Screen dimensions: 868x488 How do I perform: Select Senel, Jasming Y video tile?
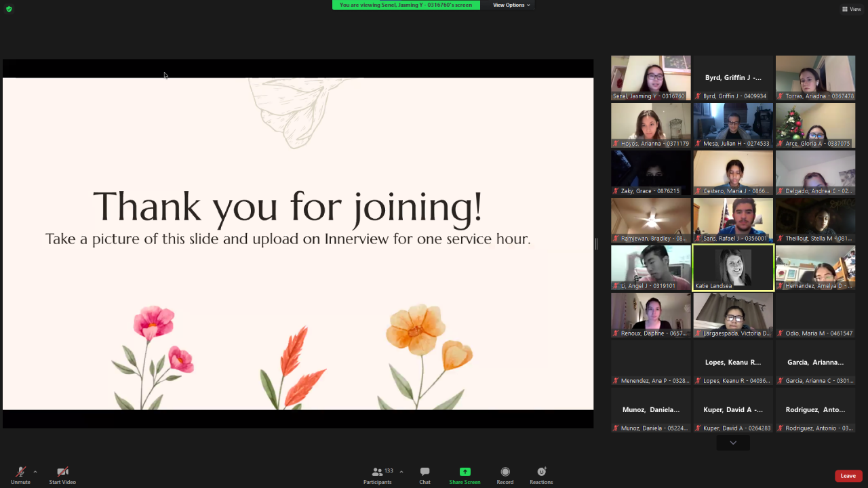click(651, 78)
